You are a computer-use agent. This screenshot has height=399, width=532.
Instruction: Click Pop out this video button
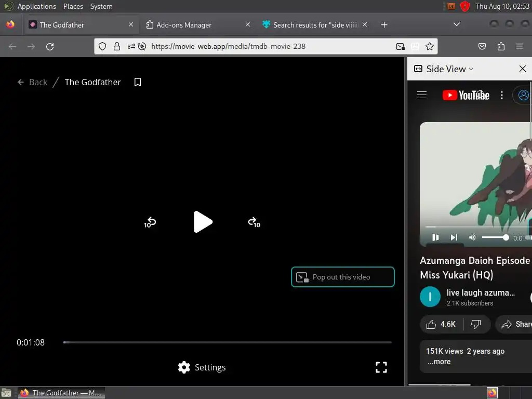click(x=343, y=277)
